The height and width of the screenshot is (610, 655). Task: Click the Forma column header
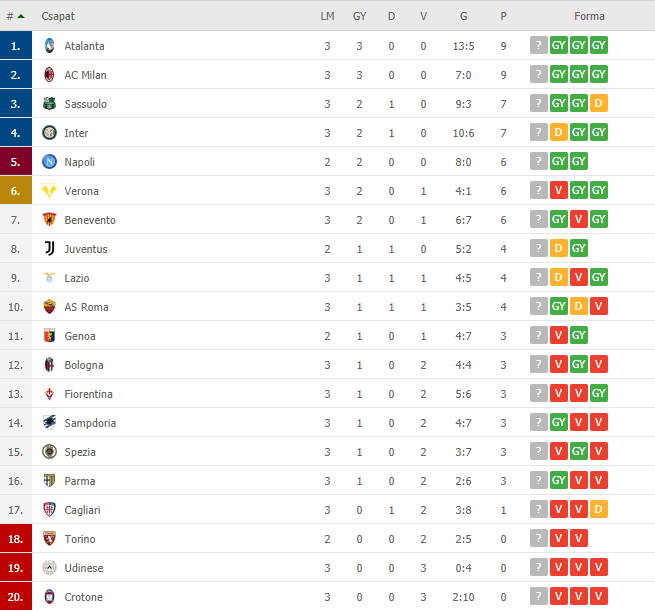click(589, 16)
